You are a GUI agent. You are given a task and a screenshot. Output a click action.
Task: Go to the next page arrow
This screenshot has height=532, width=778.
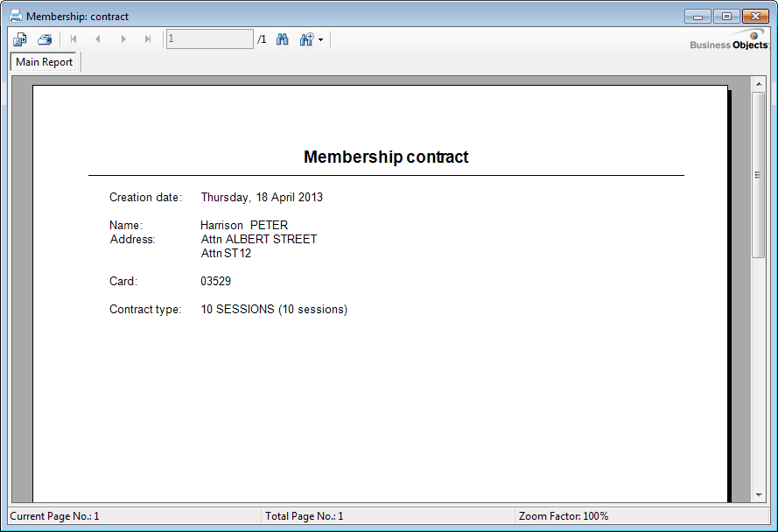coord(123,39)
